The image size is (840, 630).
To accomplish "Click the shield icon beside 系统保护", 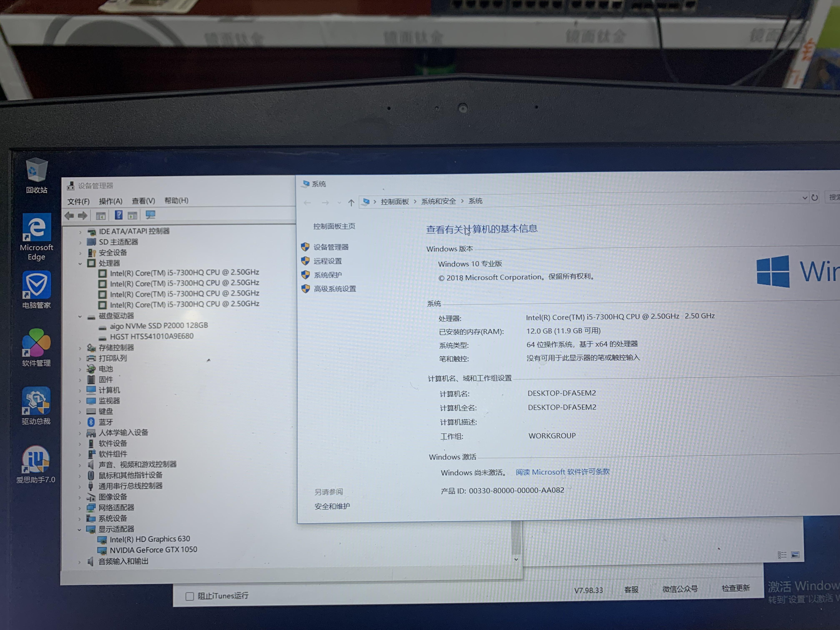I will pyautogui.click(x=305, y=275).
